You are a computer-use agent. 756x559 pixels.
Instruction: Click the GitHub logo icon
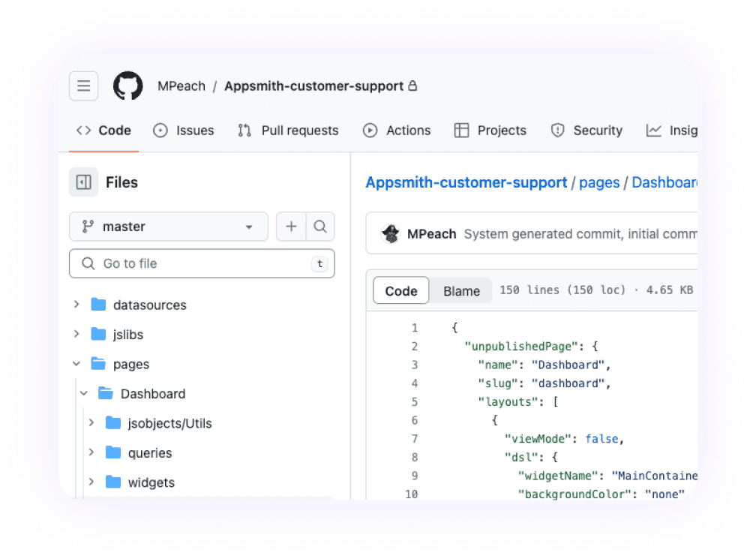[127, 86]
